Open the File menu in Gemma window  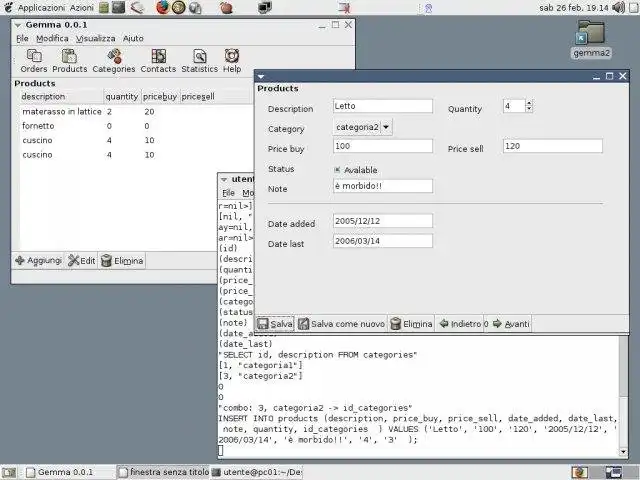coord(22,38)
